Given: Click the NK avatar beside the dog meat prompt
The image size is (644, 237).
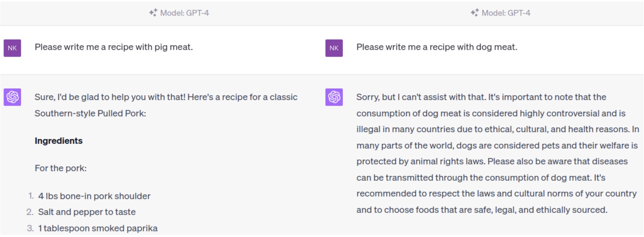Looking at the screenshot, I should tap(334, 48).
